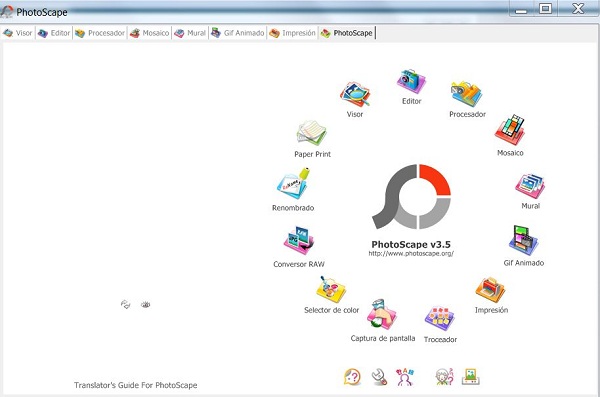Click the framed picture icon at bottom

click(x=471, y=377)
